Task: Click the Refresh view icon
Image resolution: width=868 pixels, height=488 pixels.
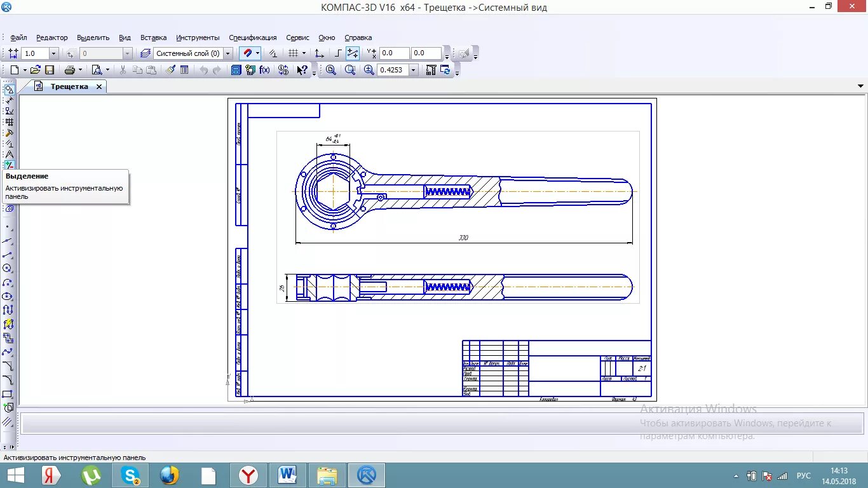Action: coord(446,70)
